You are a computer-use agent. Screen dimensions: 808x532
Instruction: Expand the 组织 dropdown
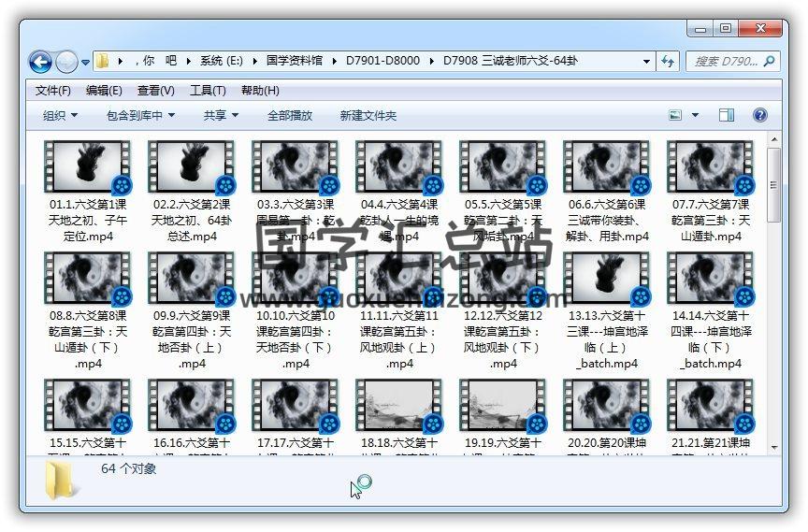coord(60,115)
